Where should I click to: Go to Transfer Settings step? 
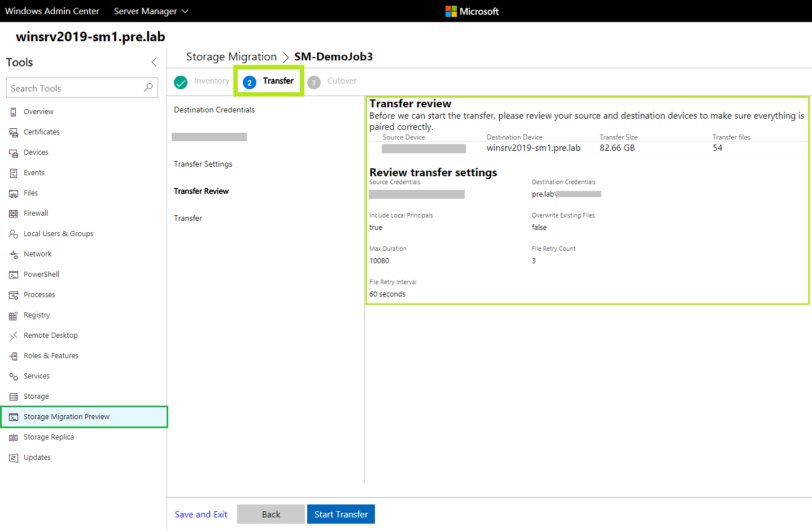[203, 164]
